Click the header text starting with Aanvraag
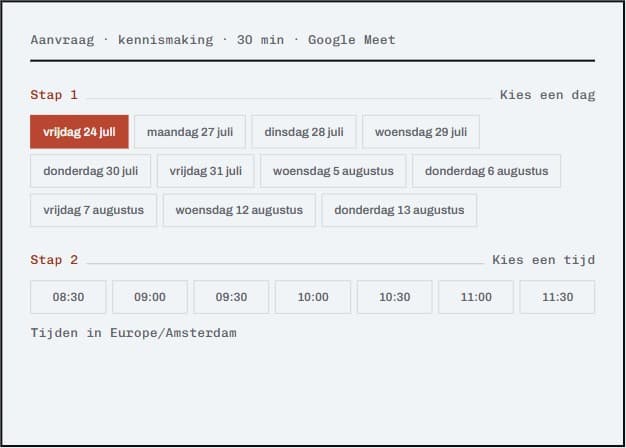This screenshot has width=626, height=448. [x=213, y=40]
